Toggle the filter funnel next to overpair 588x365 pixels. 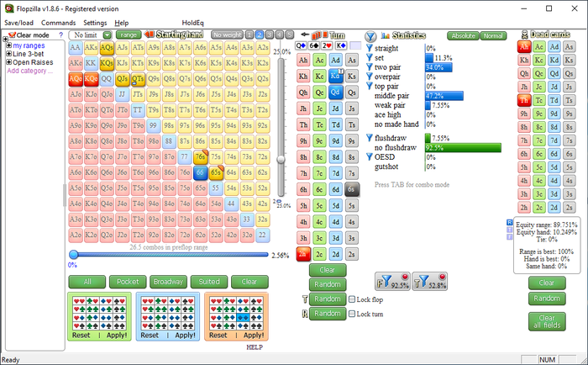[370, 77]
